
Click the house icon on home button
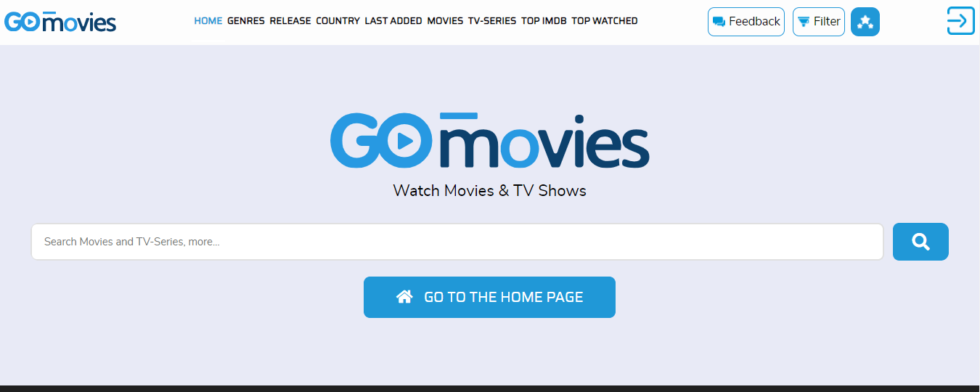tap(404, 296)
